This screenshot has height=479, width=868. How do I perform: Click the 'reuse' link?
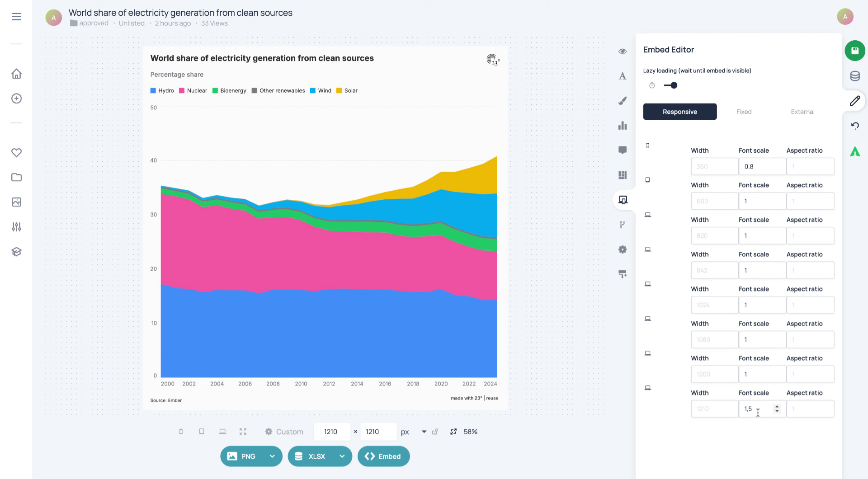coord(492,398)
